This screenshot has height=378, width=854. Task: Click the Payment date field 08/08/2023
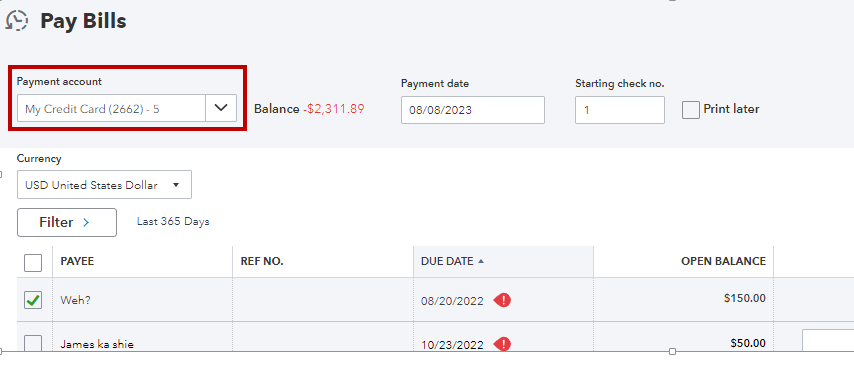pos(473,110)
